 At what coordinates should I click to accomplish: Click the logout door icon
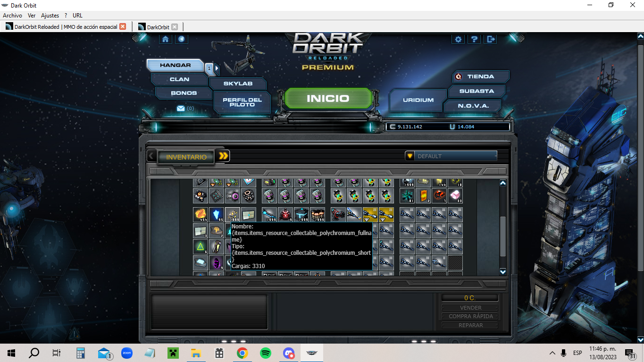pyautogui.click(x=491, y=39)
